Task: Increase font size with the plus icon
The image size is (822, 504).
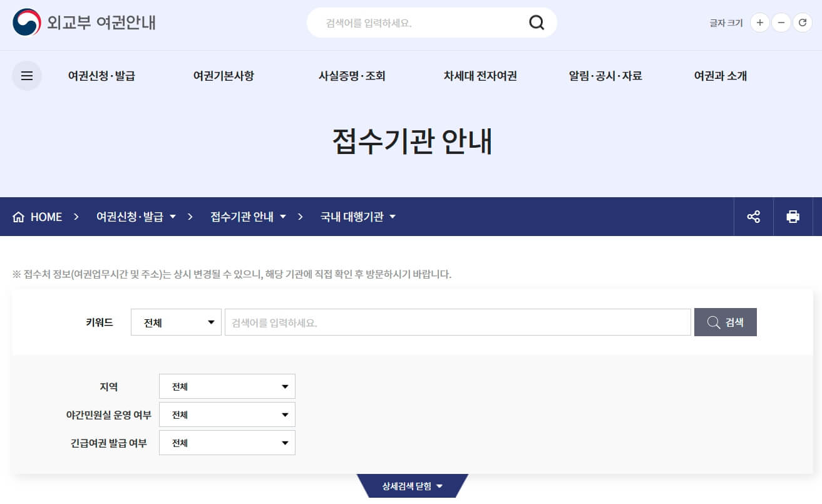Action: point(759,23)
